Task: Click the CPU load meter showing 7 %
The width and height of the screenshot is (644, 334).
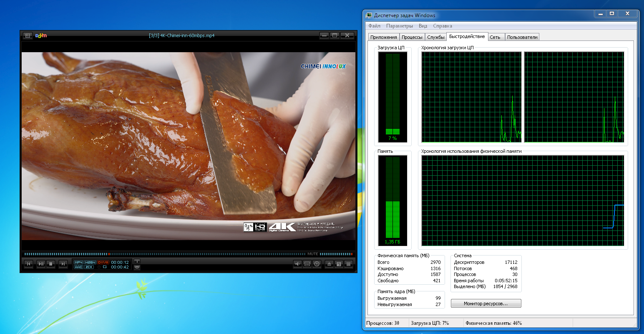Action: [392, 97]
